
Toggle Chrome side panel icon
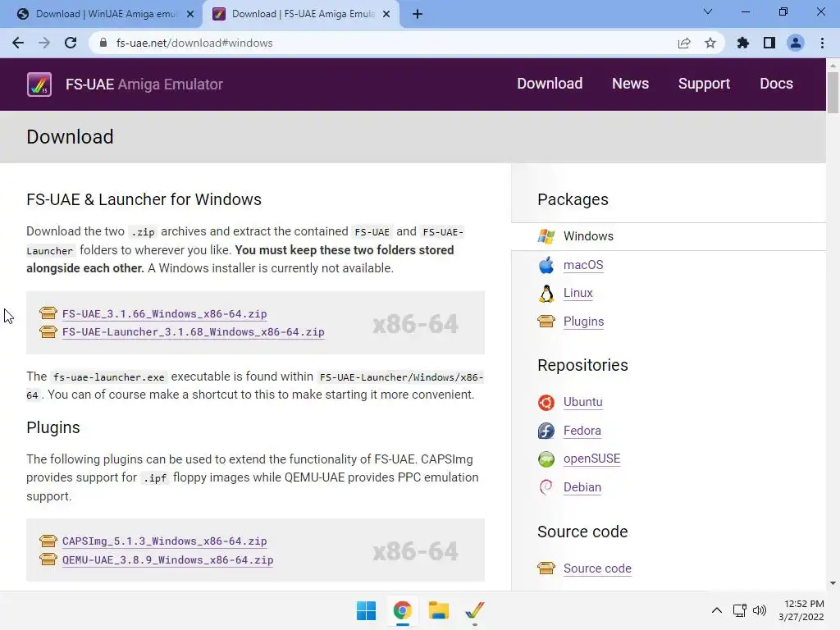tap(769, 43)
